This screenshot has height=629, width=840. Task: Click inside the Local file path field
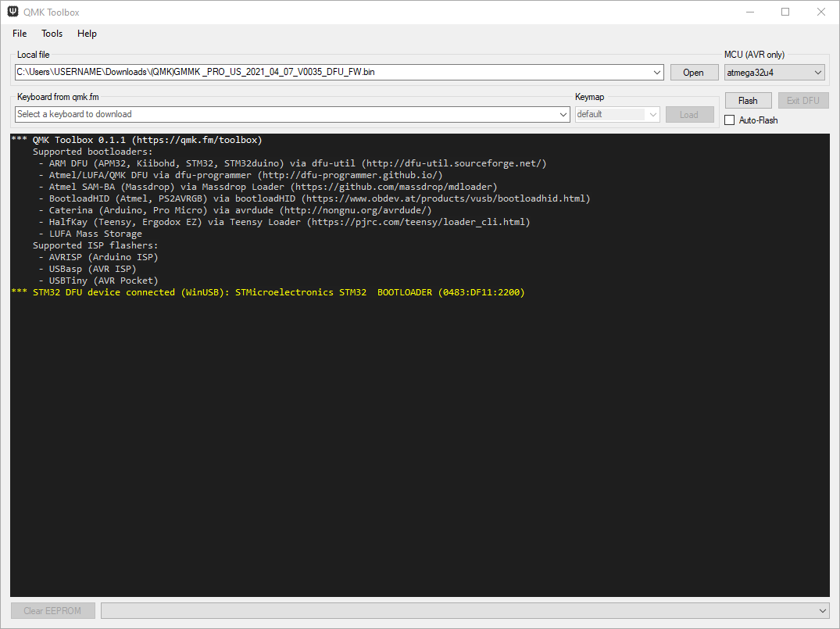(328, 73)
